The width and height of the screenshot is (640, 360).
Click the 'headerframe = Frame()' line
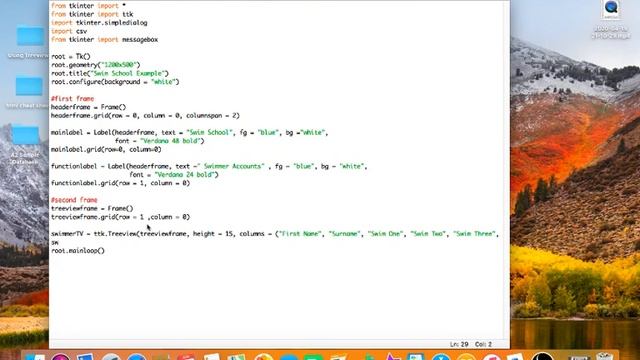(89, 107)
